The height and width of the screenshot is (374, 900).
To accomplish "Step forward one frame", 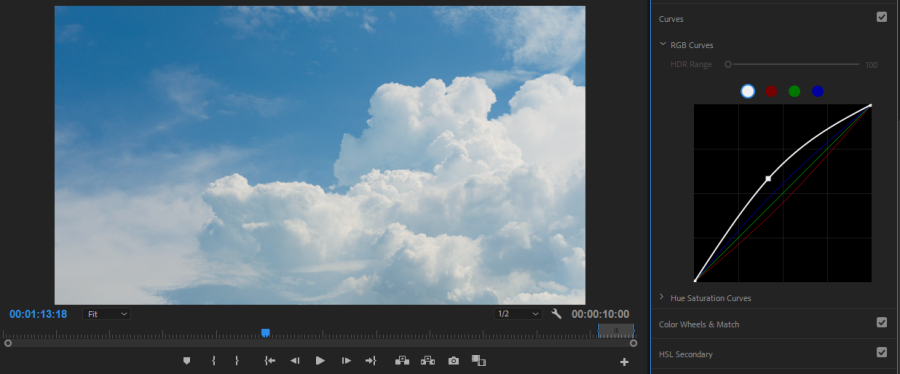I will coord(346,361).
